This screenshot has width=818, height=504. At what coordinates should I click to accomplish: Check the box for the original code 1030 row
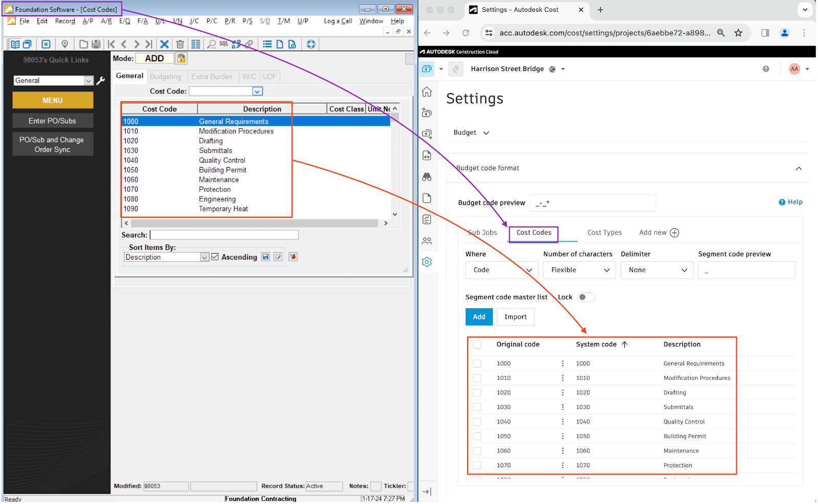pyautogui.click(x=477, y=407)
